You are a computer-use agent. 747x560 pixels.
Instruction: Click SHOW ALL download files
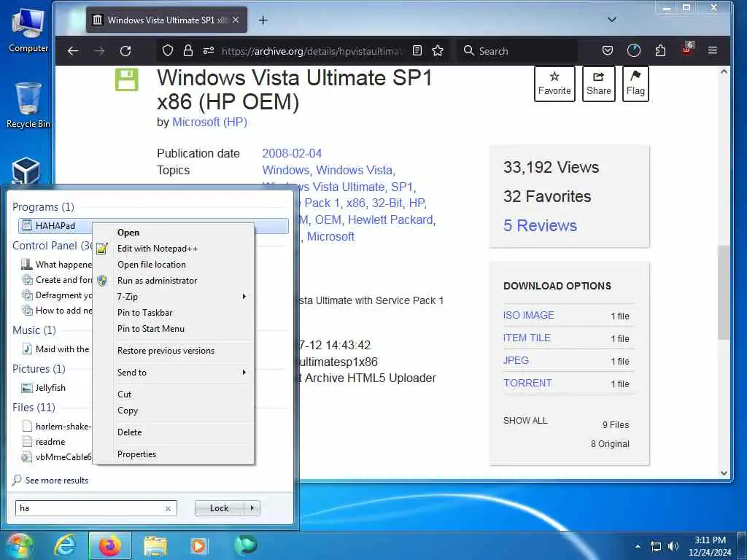[x=525, y=421]
